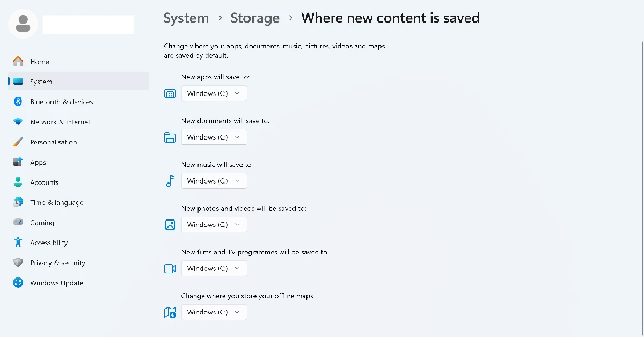Click the Bluetooth & devices icon
This screenshot has height=337, width=644.
point(18,102)
